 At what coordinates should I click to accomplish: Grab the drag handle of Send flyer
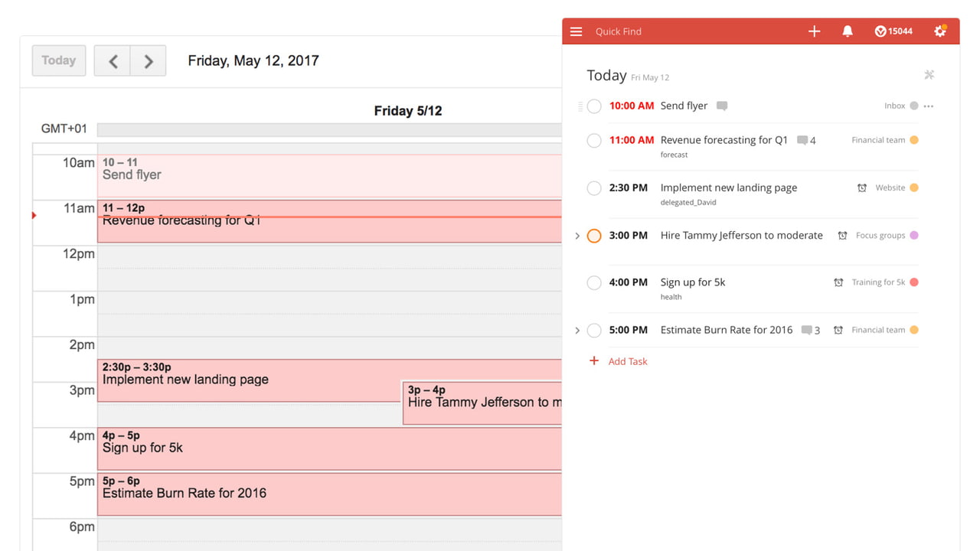(580, 106)
